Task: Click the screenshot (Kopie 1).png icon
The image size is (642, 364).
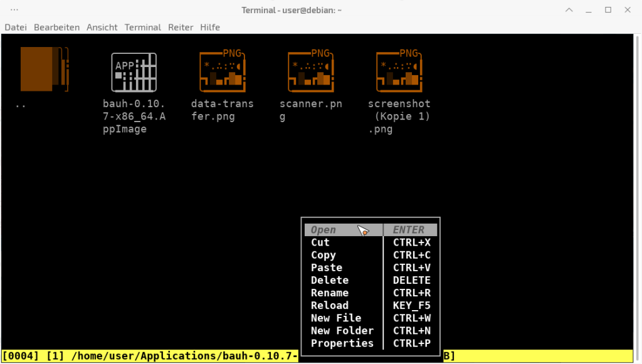Action: (399, 70)
